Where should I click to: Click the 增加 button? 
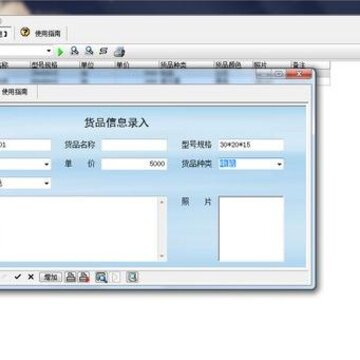pyautogui.click(x=51, y=277)
